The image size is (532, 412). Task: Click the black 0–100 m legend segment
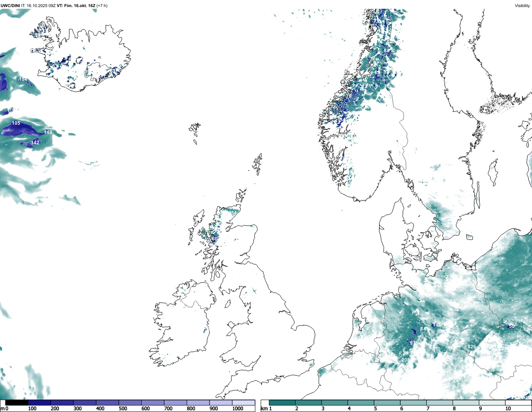click(x=17, y=402)
